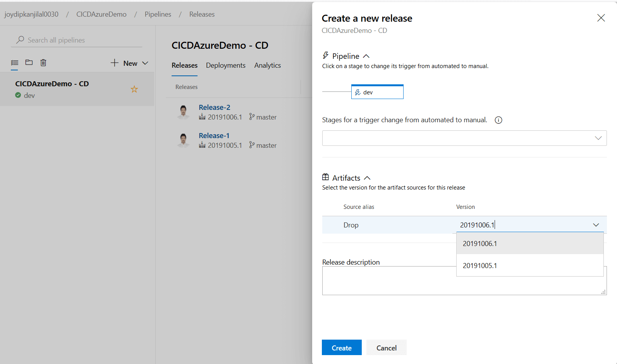Click build icon next to 20191006.1

(202, 117)
